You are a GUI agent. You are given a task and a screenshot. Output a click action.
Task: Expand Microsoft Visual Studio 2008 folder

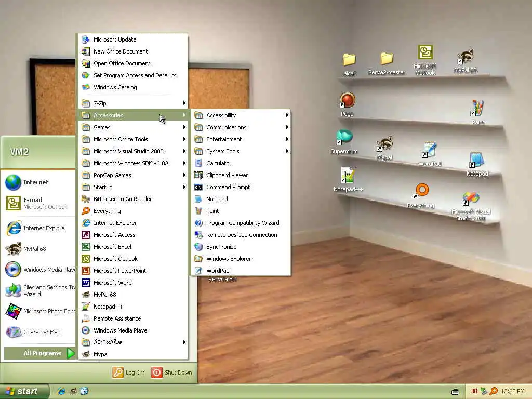134,151
